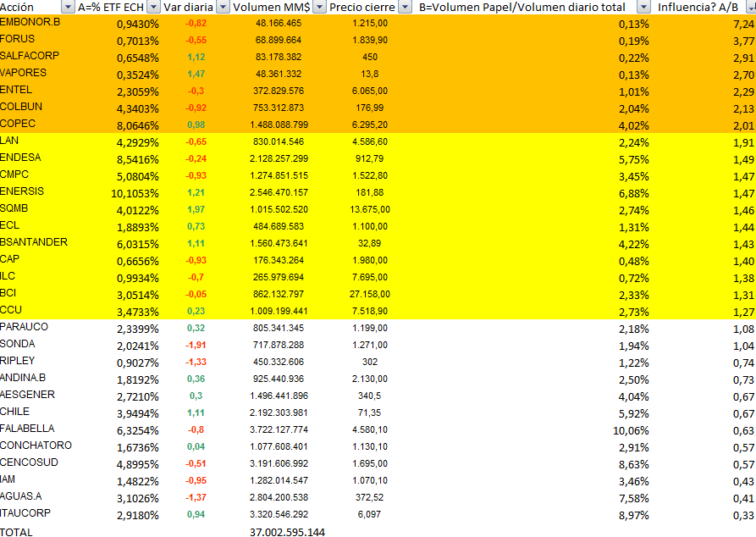Click COPEC weight 8,0646%

138,125
